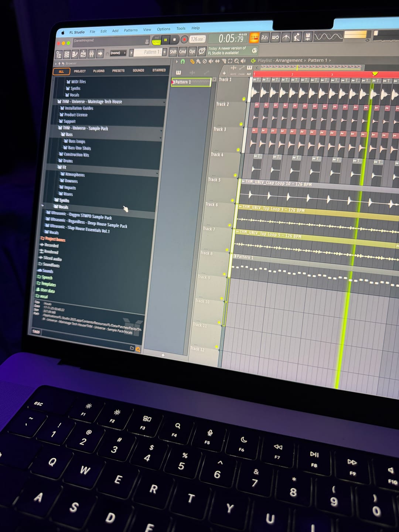Toggle the PAT/SONG mode switch
Image resolution: width=399 pixels, height=532 pixels.
pos(157,40)
